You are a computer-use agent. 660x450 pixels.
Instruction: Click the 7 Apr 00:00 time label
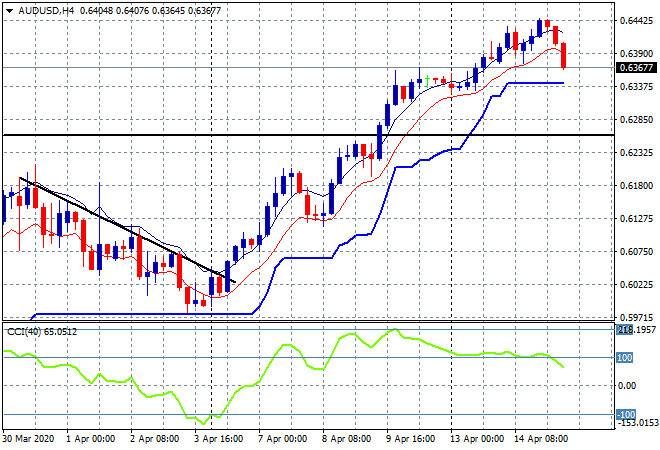[x=282, y=439]
